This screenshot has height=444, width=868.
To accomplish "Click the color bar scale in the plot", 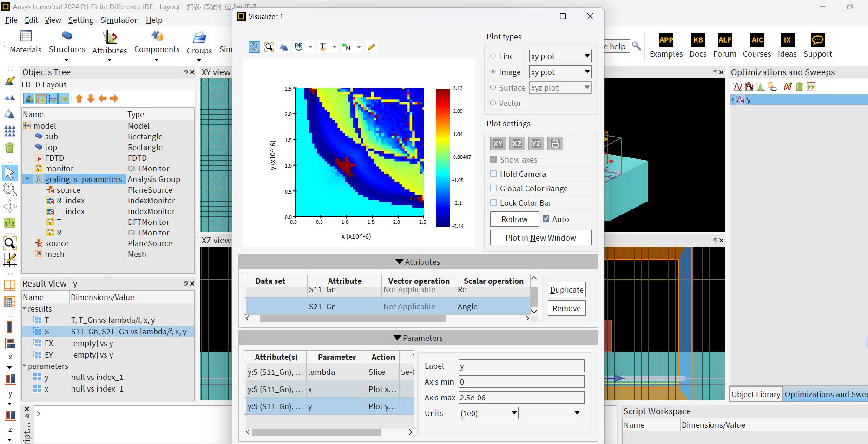I will pos(443,157).
